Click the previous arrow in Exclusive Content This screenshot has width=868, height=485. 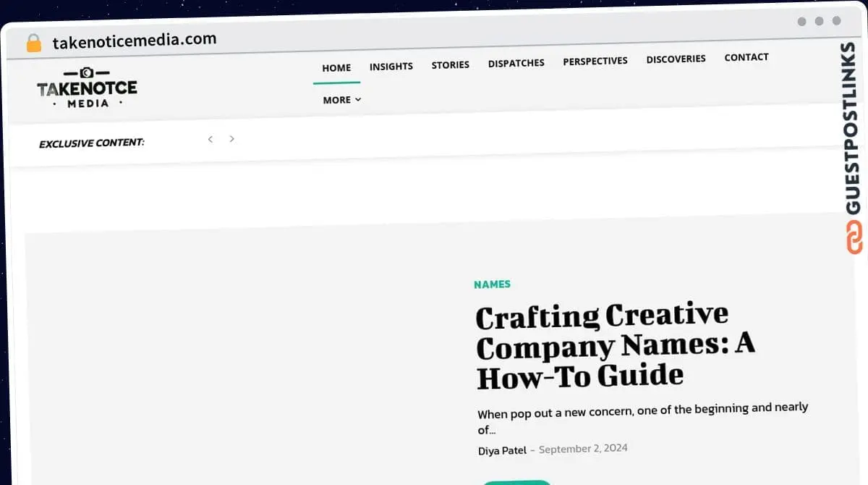point(210,139)
